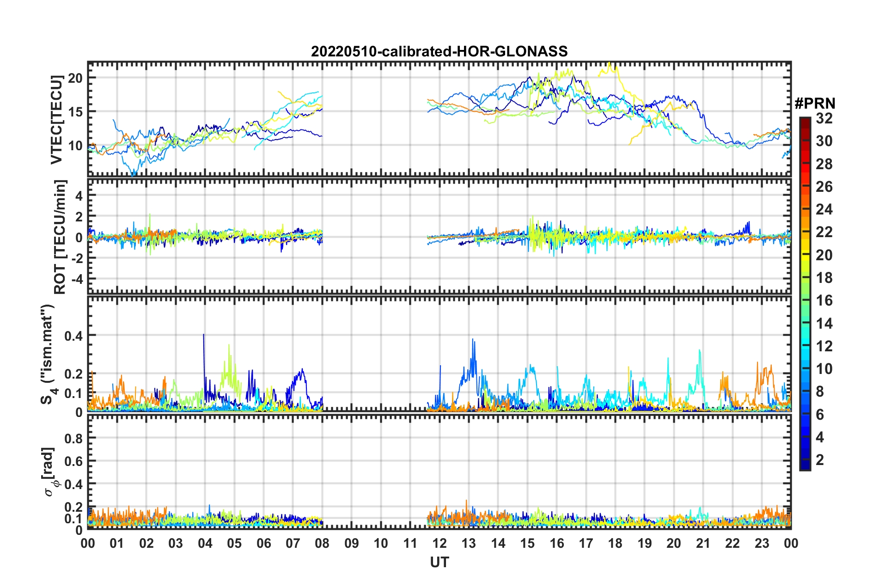Screen dimensions: 879x588
Task: Click x-axis hour tick label 17
Action: (x=586, y=543)
